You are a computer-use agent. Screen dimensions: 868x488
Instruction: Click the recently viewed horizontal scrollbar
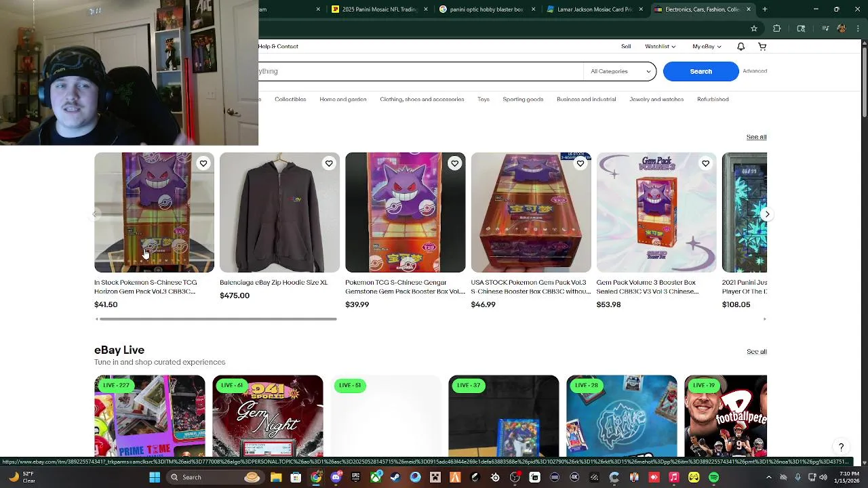[218, 319]
